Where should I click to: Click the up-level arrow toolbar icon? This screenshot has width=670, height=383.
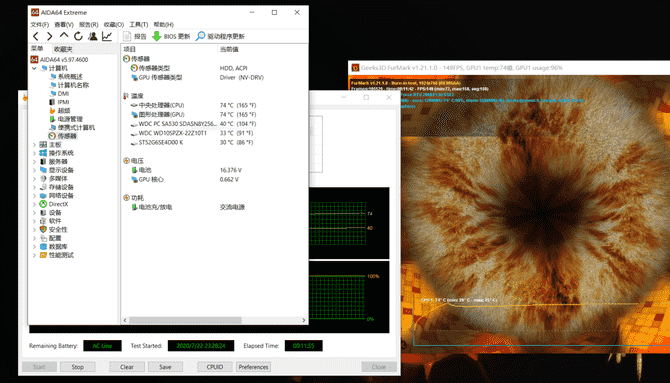64,36
